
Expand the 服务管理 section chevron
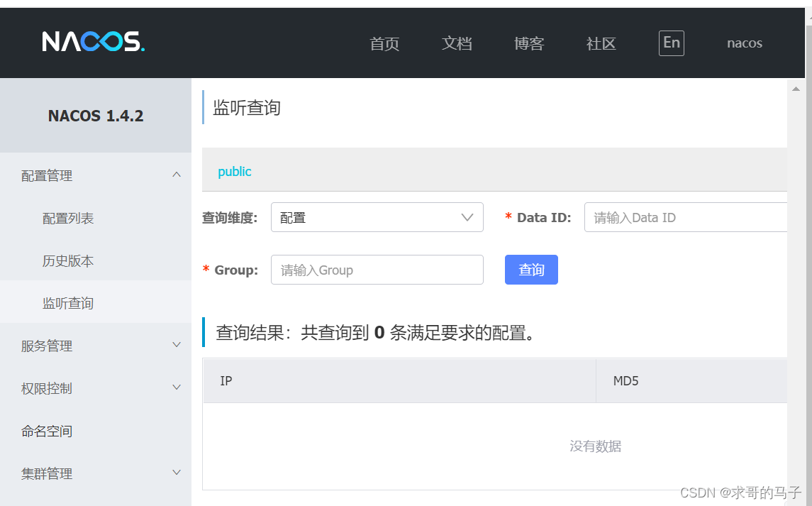[x=177, y=345]
